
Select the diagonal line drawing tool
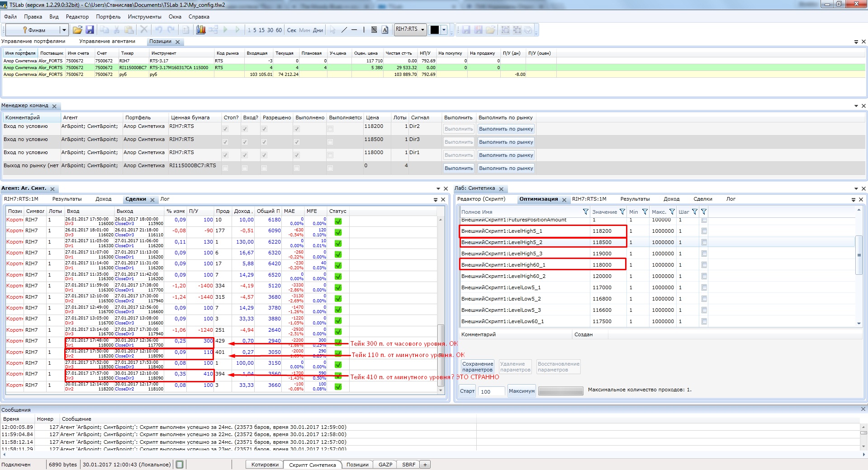pyautogui.click(x=344, y=30)
